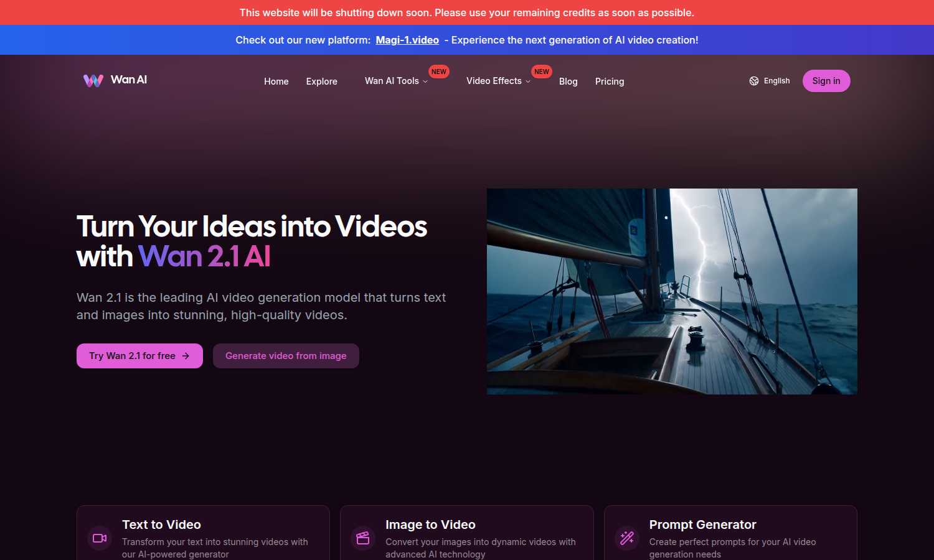The width and height of the screenshot is (934, 560).
Task: Click the Prompt Generator magic wand icon
Action: [x=627, y=538]
